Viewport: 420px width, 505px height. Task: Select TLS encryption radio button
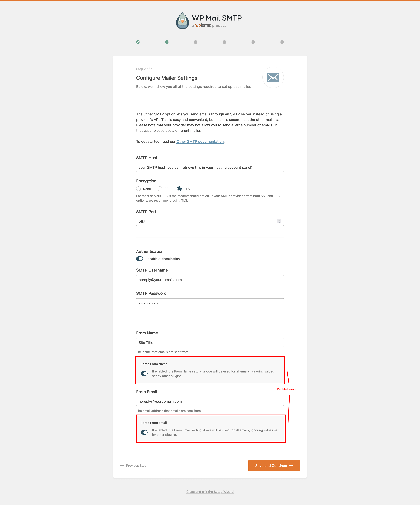[179, 189]
